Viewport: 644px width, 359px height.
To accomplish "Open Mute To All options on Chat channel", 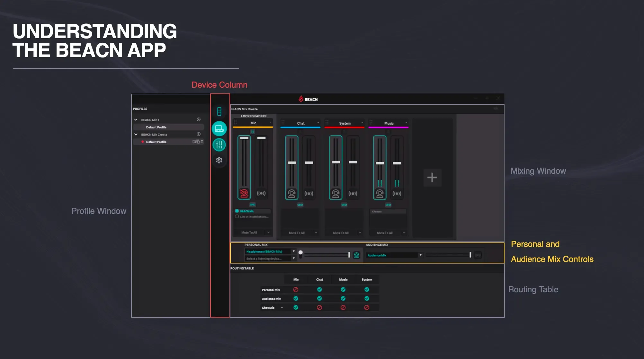I will coord(316,232).
